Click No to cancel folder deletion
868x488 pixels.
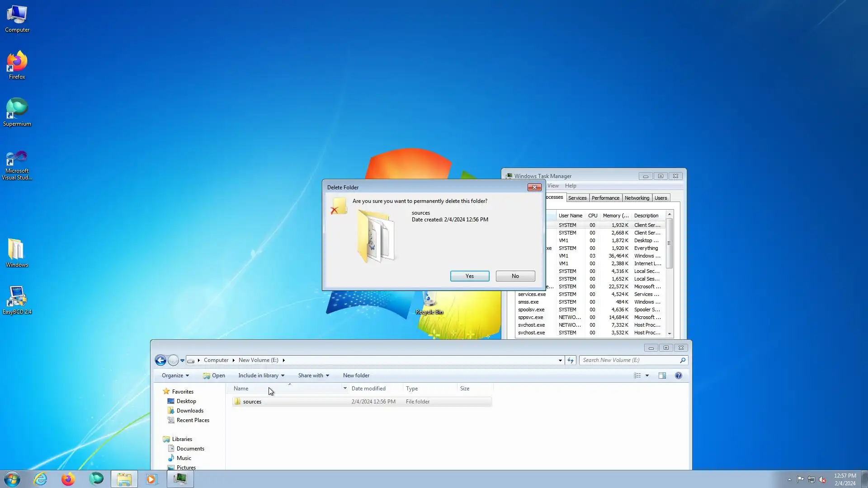click(x=515, y=276)
